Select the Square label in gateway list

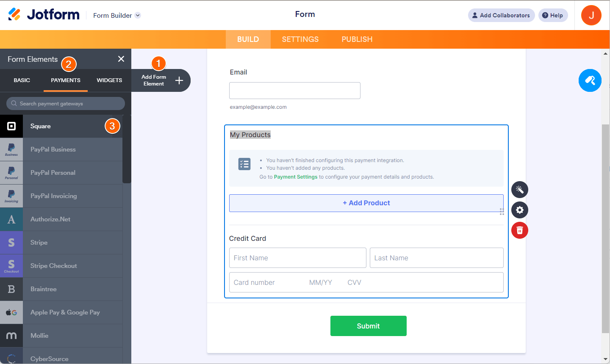point(41,126)
